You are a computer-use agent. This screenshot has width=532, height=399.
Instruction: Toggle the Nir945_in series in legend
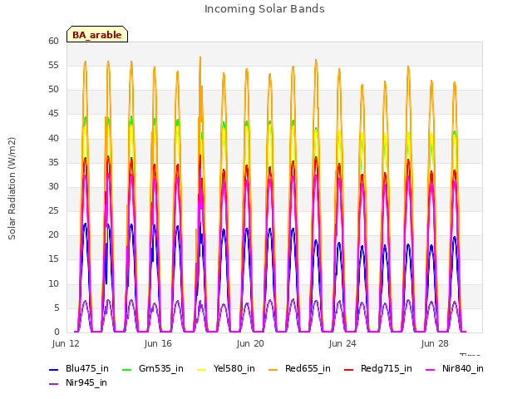78,383
